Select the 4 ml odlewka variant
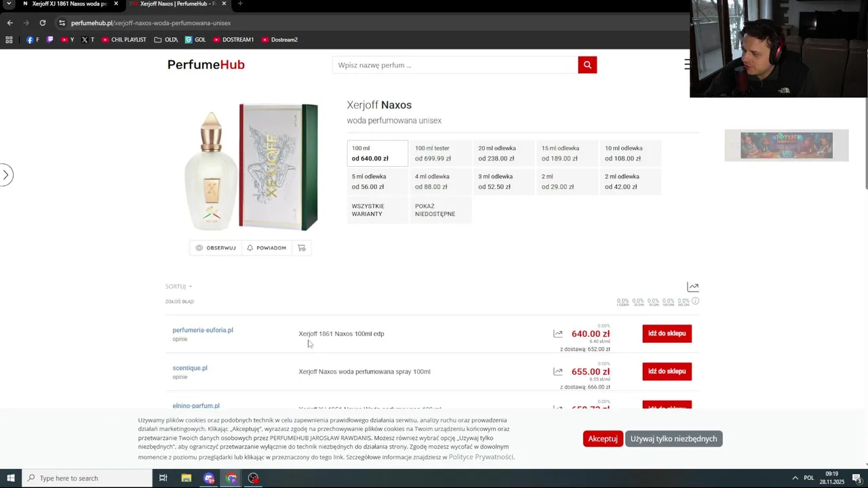868x488 pixels. [441, 182]
